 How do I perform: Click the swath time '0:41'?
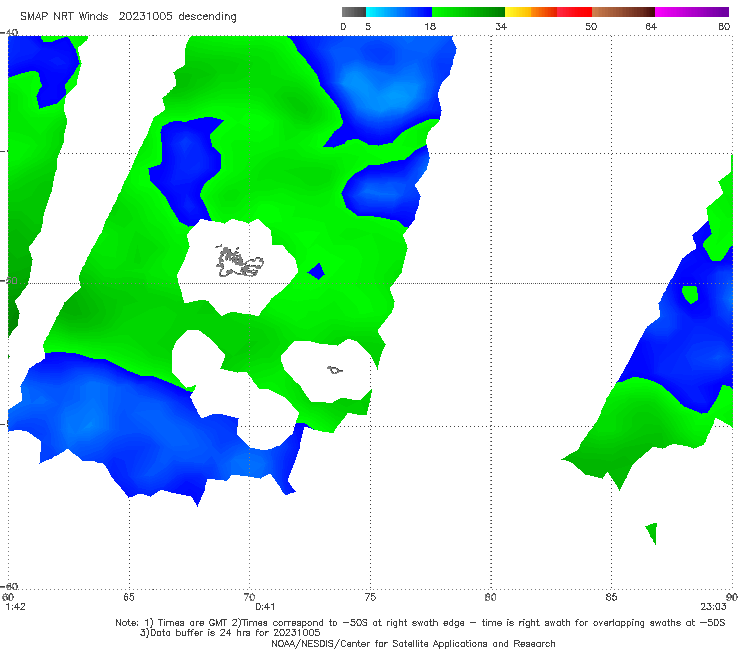pos(265,607)
